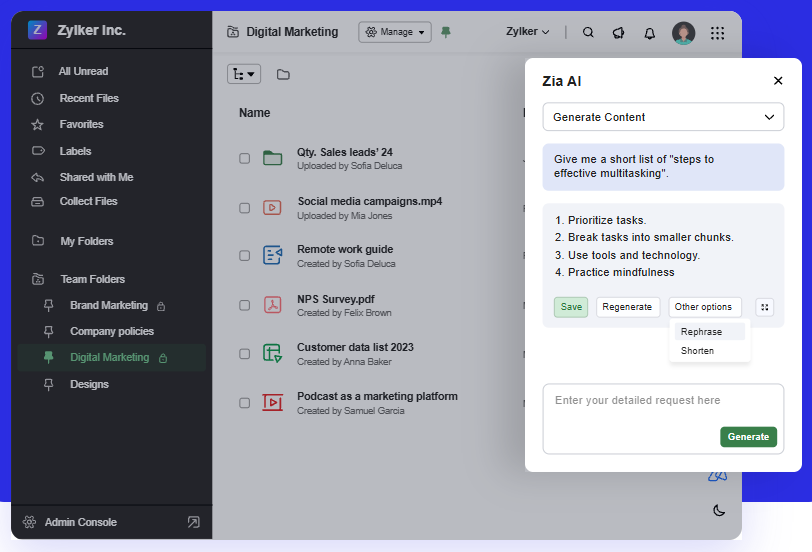Open the apps grid launcher icon

click(x=717, y=33)
